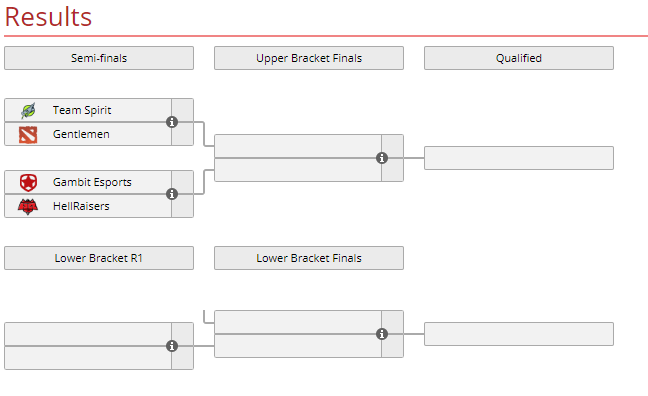Click the empty lower bracket qualified slot
The image size is (648, 396).
coord(519,334)
